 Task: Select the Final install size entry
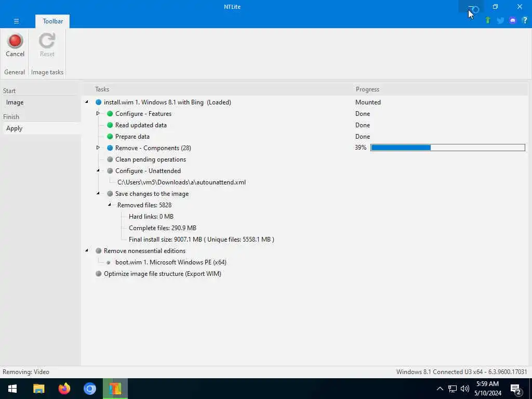pos(202,239)
